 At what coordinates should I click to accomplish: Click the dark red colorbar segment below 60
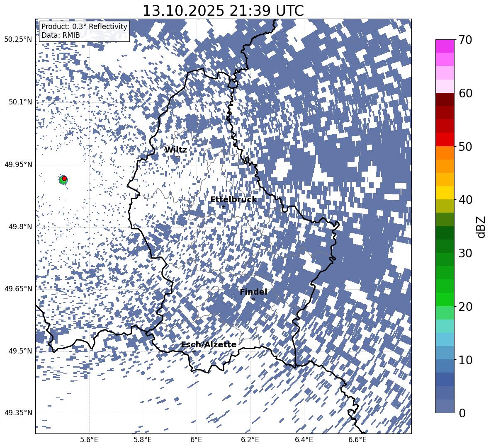[445, 100]
